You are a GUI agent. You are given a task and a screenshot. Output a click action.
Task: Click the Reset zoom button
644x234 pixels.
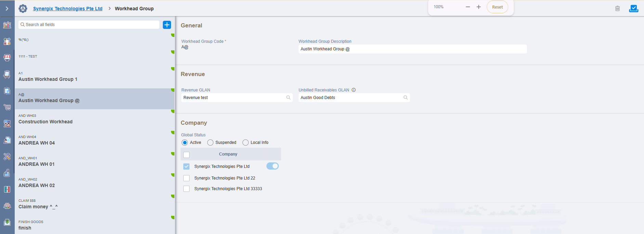coord(497,7)
